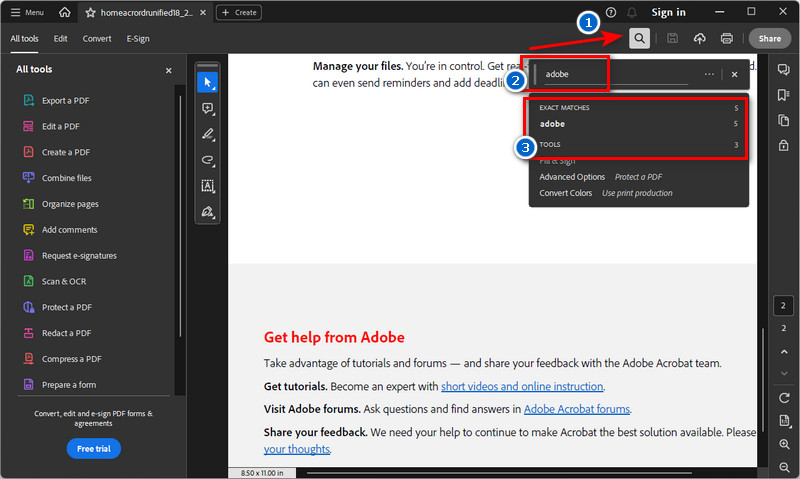
Task: Open Protect a PDF tool
Action: pyautogui.click(x=57, y=307)
